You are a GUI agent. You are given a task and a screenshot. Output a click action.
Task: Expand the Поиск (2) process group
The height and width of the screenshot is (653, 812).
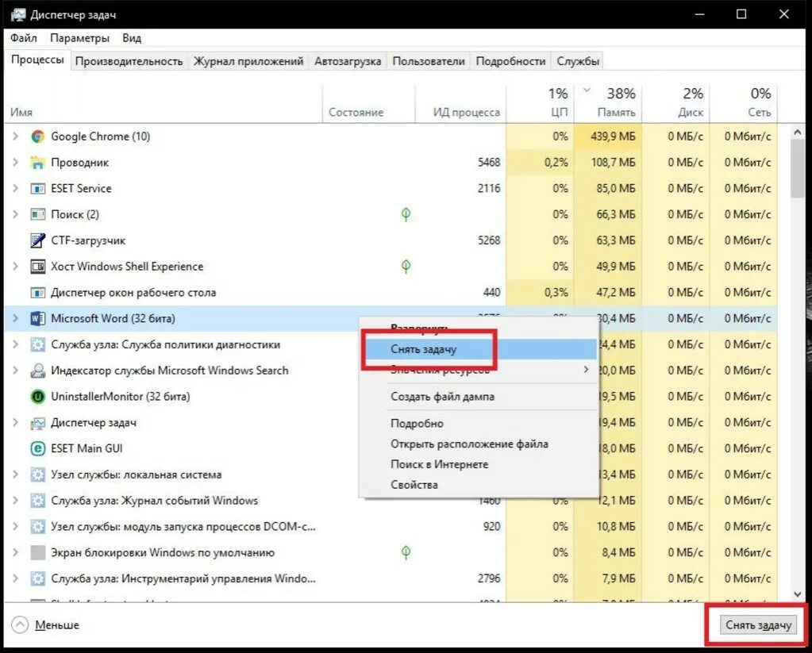(16, 214)
